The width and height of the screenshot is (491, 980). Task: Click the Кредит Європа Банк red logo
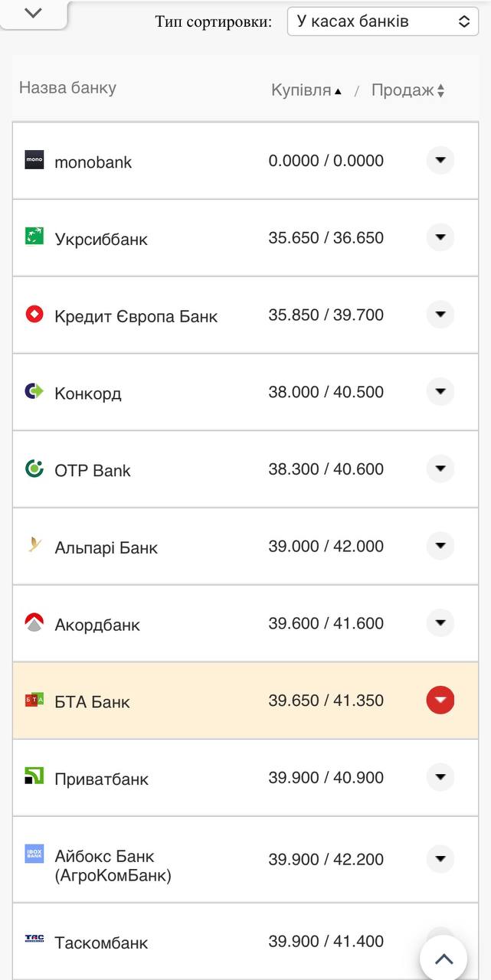[x=33, y=315]
